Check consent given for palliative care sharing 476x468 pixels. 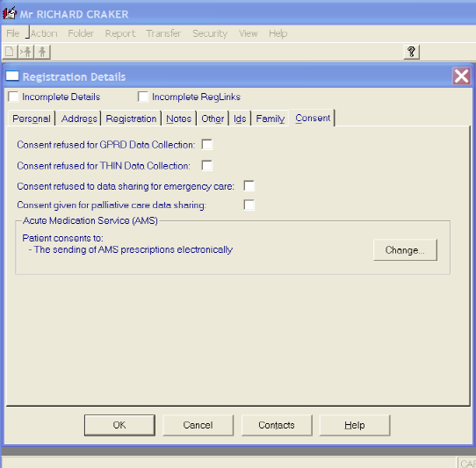(249, 205)
